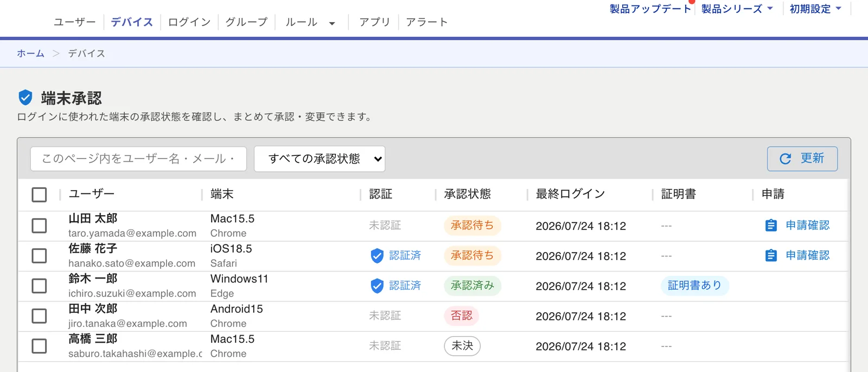Click 承認待ち badge in 佐藤 花子 row
This screenshot has width=868, height=372.
pyautogui.click(x=472, y=255)
